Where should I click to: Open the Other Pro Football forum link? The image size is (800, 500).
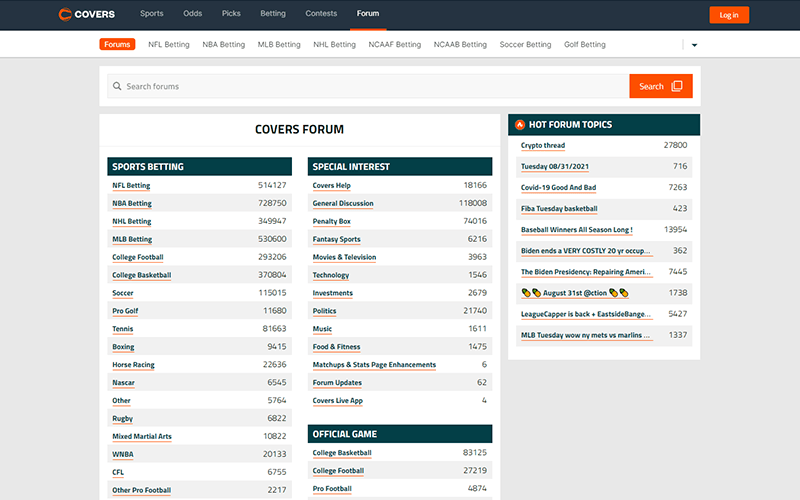pos(141,490)
